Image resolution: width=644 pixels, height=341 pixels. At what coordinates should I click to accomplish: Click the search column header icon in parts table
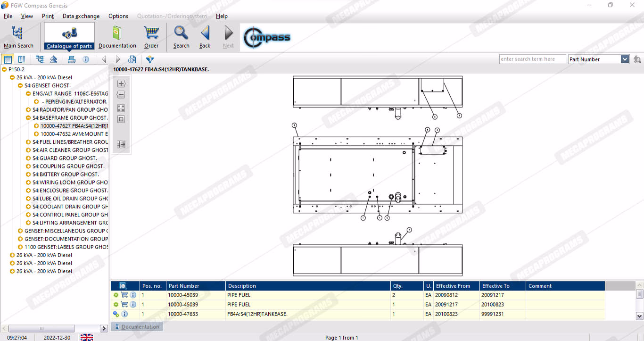coord(123,286)
